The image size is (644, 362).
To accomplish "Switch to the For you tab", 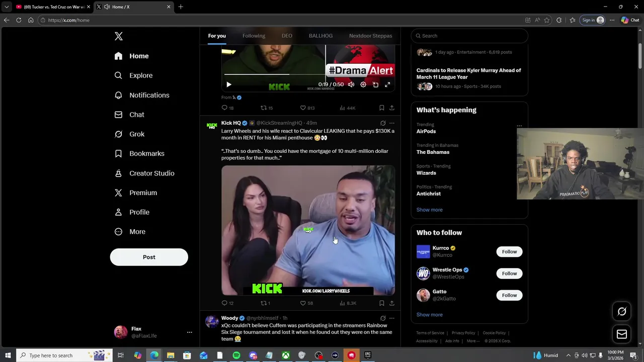I will tap(217, 36).
